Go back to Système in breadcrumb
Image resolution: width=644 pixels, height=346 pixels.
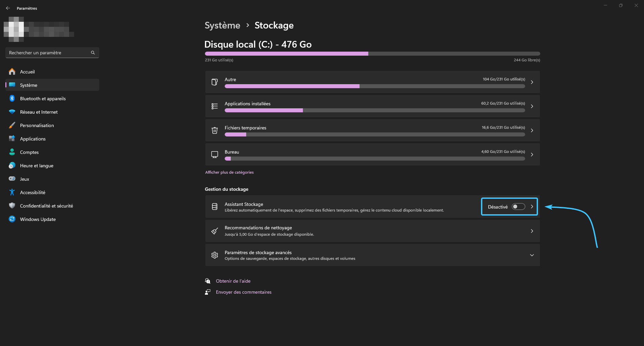click(x=222, y=25)
